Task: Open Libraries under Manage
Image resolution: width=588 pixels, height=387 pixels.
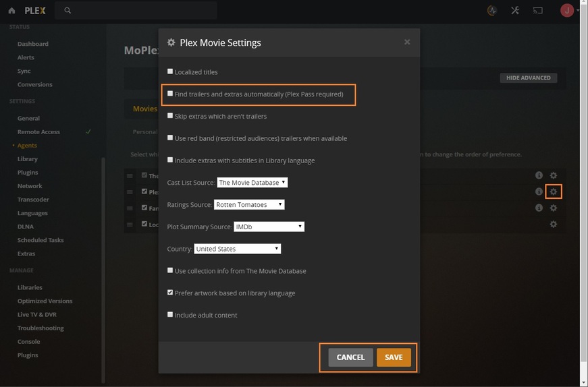Action: [x=30, y=287]
